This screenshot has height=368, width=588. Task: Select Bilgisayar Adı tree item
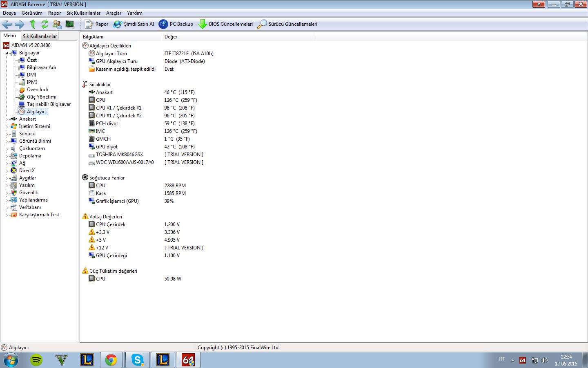pyautogui.click(x=41, y=67)
